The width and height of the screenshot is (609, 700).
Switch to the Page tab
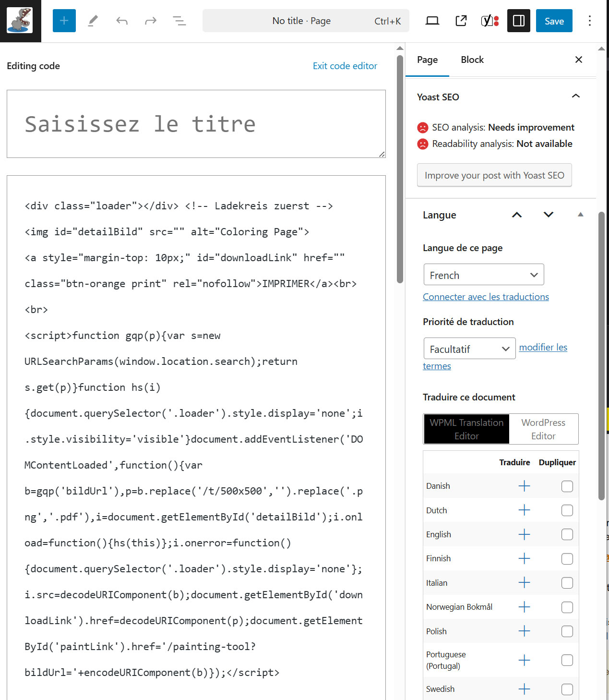coord(427,60)
